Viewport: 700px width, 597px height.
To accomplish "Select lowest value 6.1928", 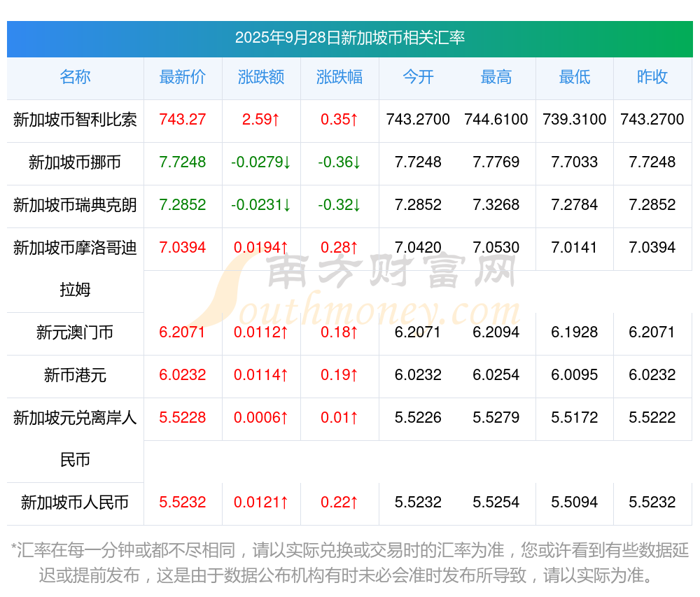I will click(574, 332).
